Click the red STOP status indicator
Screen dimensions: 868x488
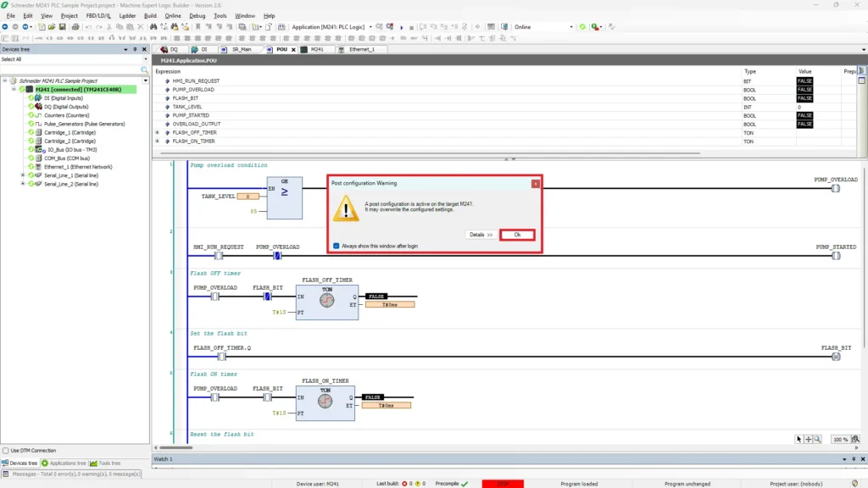[x=503, y=484]
